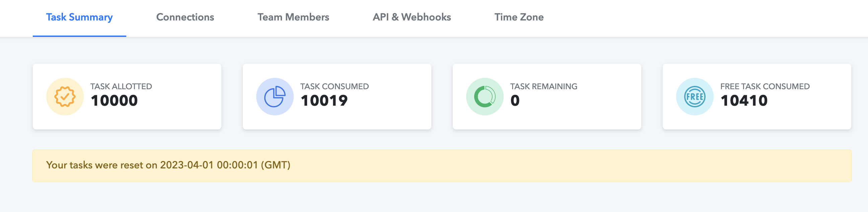Open the Time Zone tab
The height and width of the screenshot is (212, 868).
[x=519, y=17]
